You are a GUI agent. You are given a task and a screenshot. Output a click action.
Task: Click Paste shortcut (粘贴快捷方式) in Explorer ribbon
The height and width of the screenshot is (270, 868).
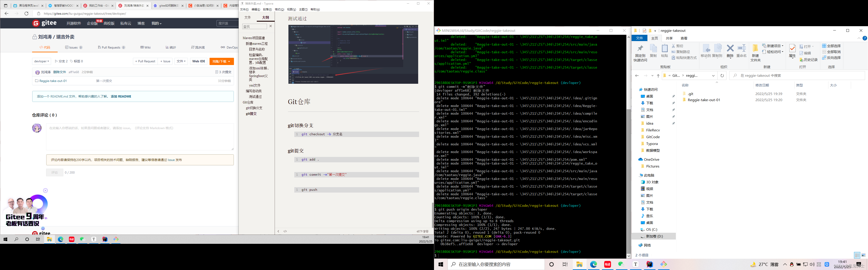(684, 58)
